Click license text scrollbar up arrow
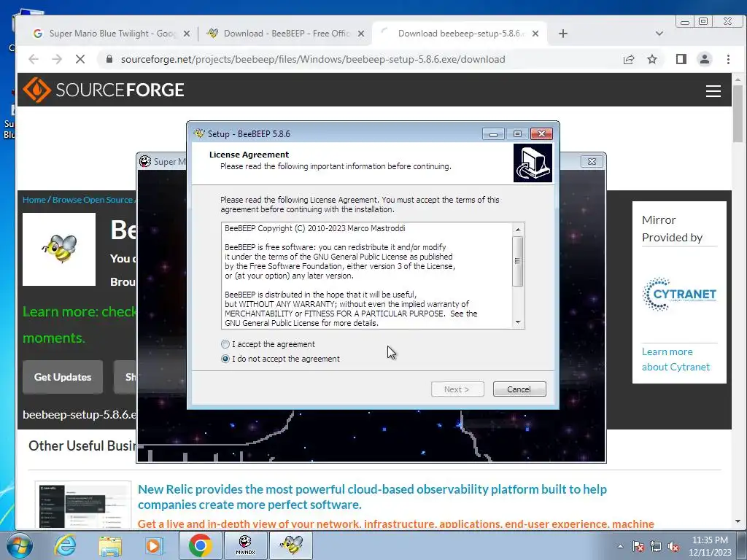The width and height of the screenshot is (747, 560). pos(518,230)
